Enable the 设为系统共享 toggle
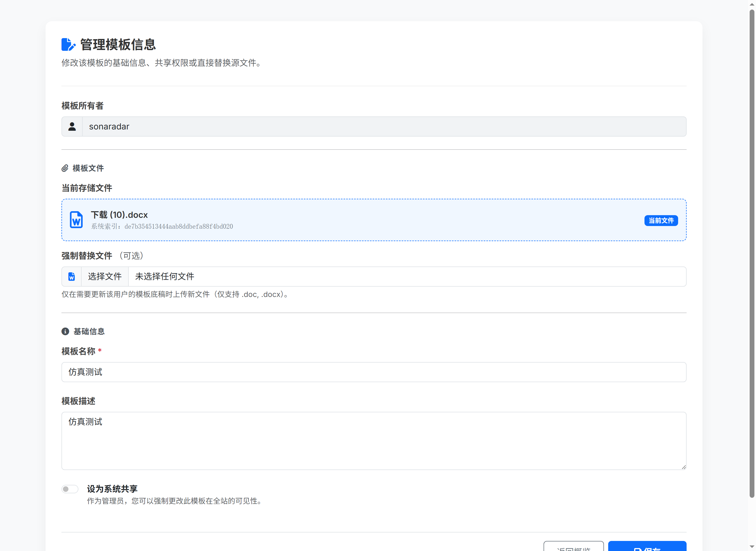 pos(70,489)
